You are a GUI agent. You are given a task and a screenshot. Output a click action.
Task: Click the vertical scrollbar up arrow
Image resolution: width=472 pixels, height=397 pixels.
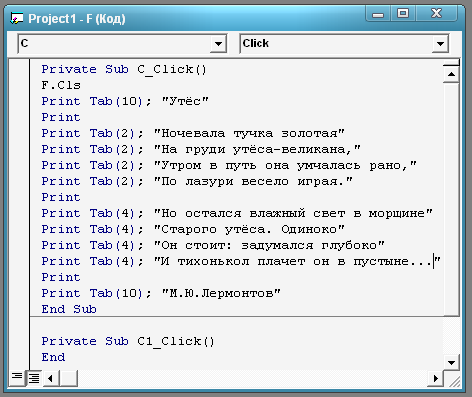click(451, 74)
